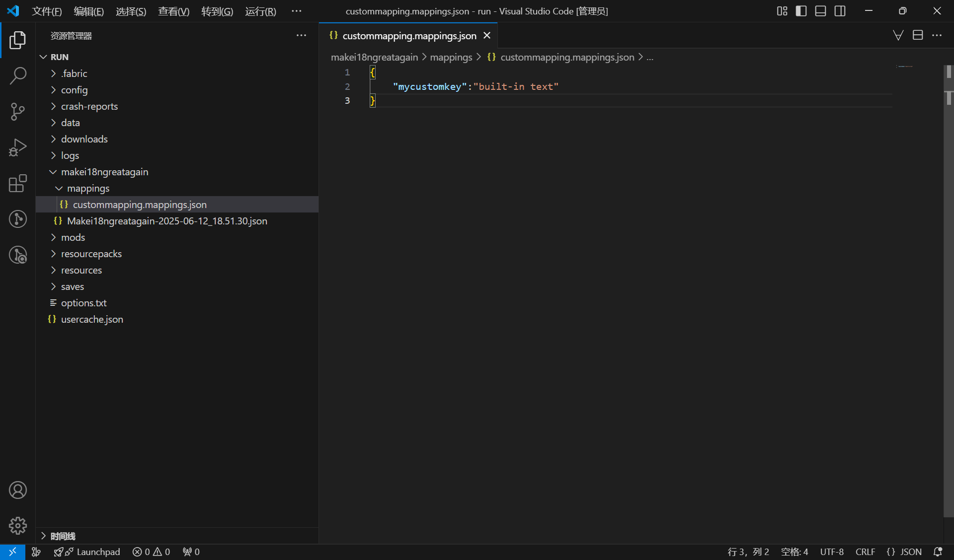Click the remote window indicator in status bar
The height and width of the screenshot is (560, 954).
pyautogui.click(x=12, y=552)
